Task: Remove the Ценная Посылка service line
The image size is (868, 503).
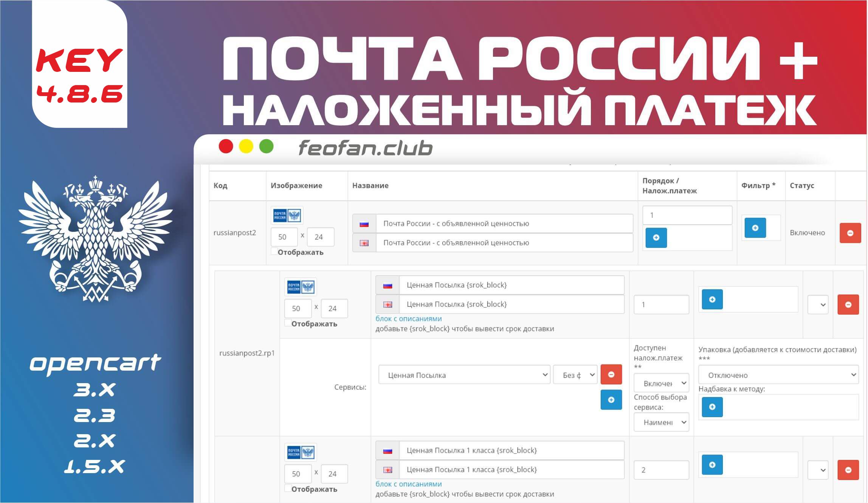Action: click(611, 374)
